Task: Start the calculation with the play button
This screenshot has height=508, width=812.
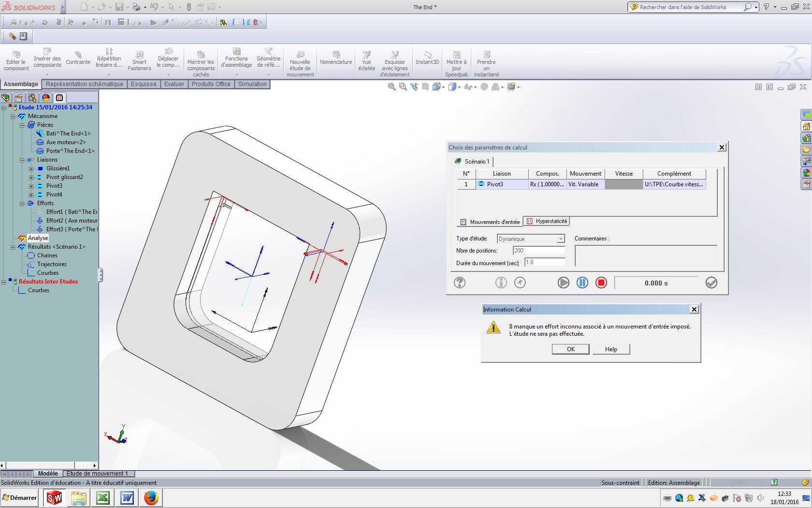Action: tap(564, 283)
